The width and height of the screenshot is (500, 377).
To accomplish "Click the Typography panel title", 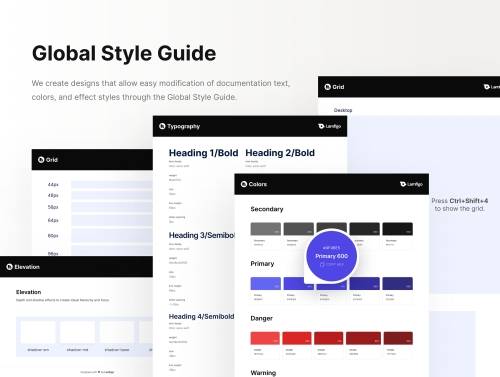I will (x=183, y=126).
